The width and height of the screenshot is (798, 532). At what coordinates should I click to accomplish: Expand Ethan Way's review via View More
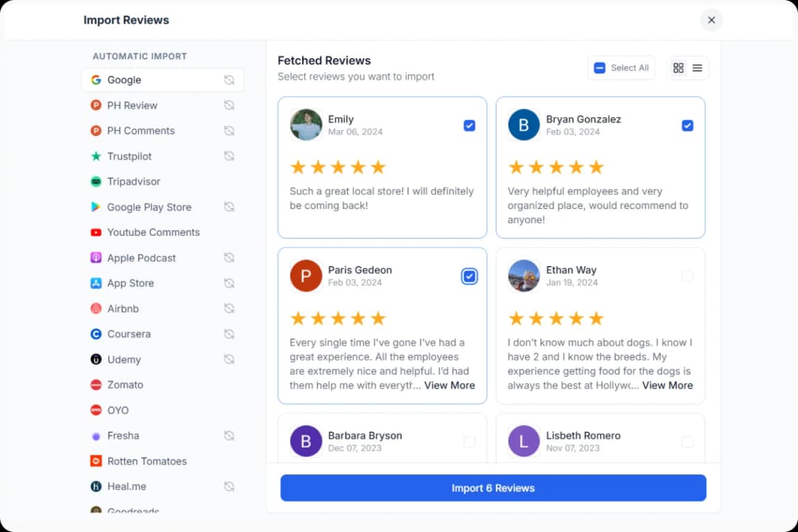667,385
